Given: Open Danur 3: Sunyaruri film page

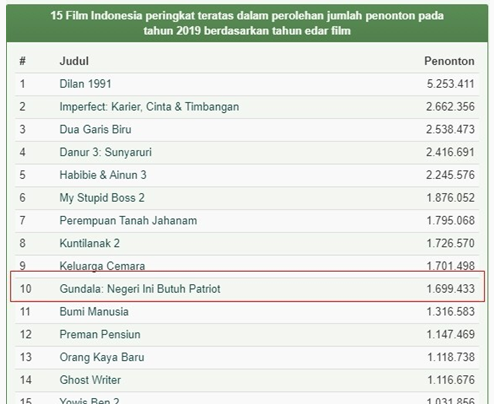Looking at the screenshot, I should coord(105,152).
